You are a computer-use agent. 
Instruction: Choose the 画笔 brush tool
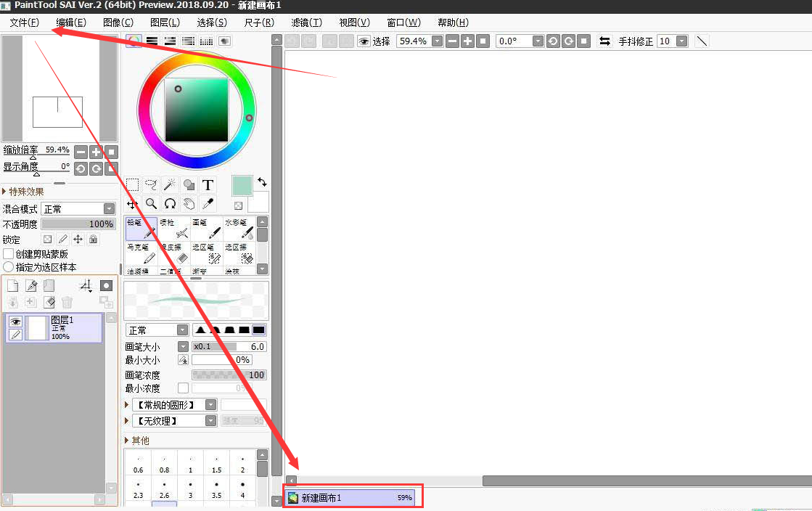[207, 229]
